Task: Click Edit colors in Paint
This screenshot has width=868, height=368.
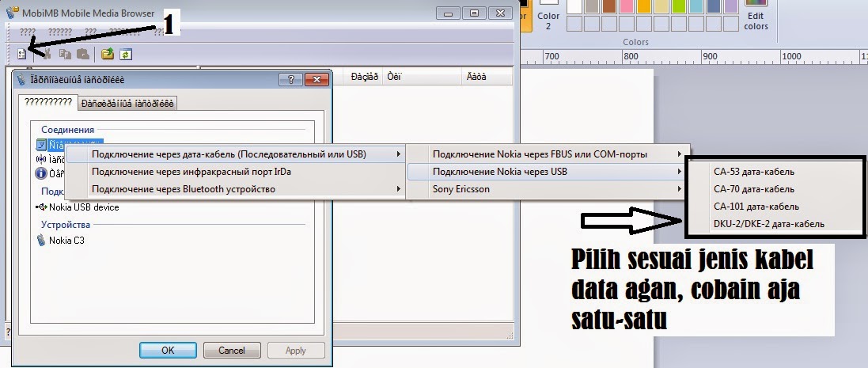Action: 756,17
